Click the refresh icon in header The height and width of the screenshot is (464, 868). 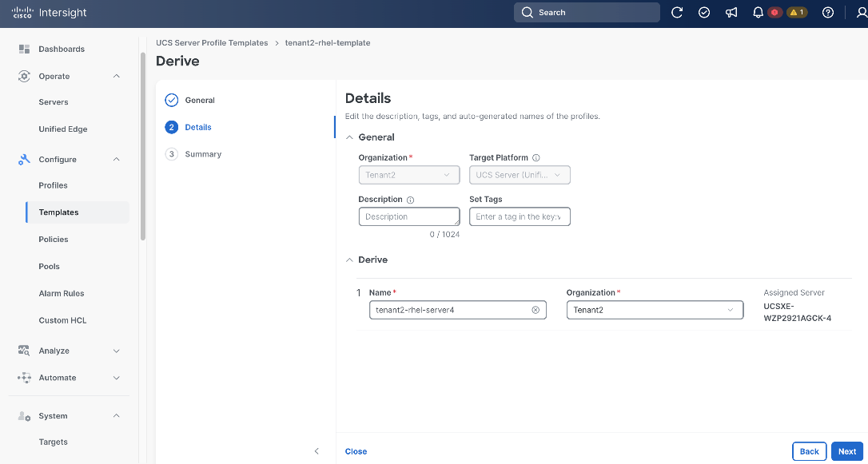point(676,13)
